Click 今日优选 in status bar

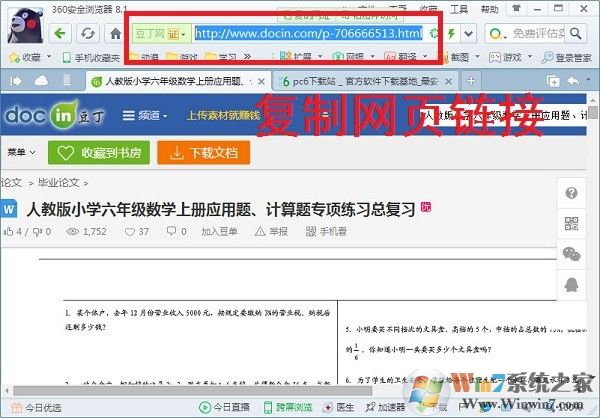click(x=37, y=408)
